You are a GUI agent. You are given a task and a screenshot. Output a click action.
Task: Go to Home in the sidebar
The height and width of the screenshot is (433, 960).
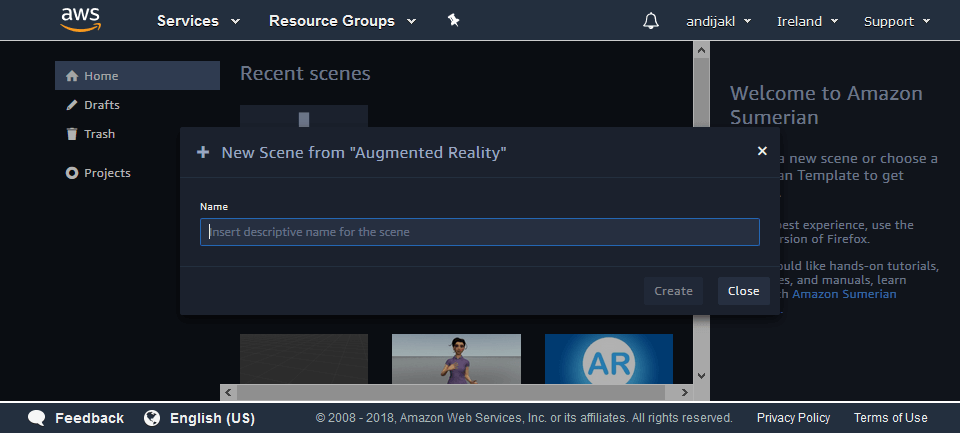point(137,76)
